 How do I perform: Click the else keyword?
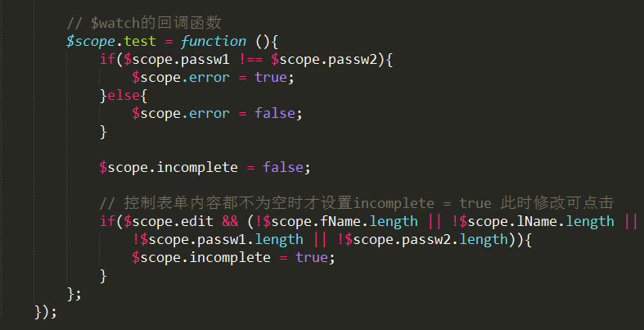[124, 96]
